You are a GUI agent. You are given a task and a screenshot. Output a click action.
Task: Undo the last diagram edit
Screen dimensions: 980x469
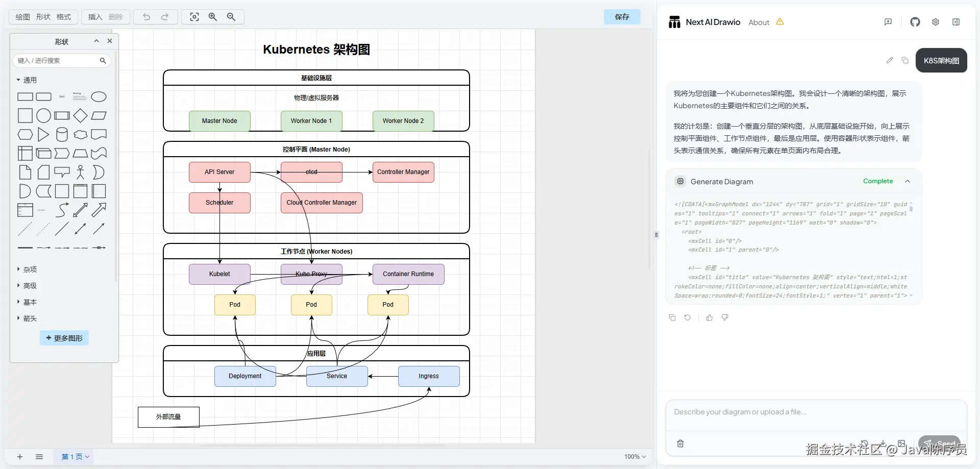(x=146, y=17)
